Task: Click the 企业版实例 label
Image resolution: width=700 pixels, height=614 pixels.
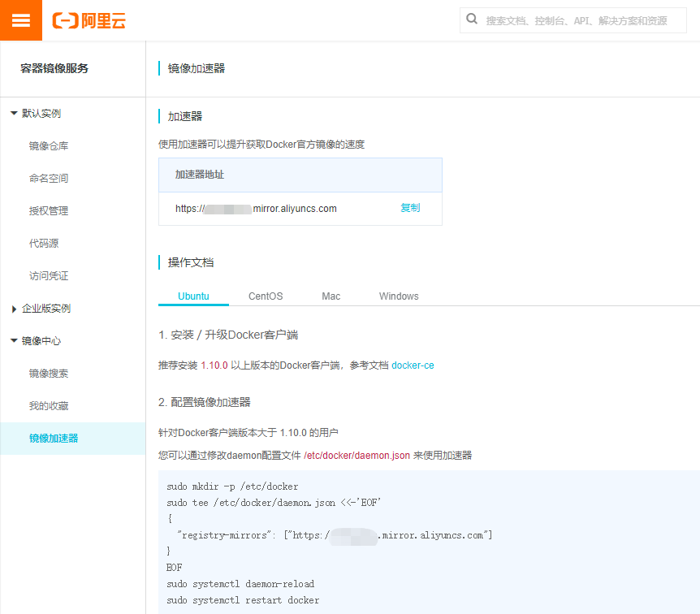Action: [46, 309]
